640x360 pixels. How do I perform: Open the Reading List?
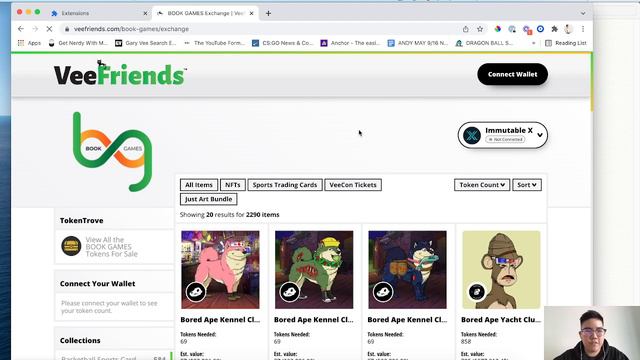coord(566,43)
